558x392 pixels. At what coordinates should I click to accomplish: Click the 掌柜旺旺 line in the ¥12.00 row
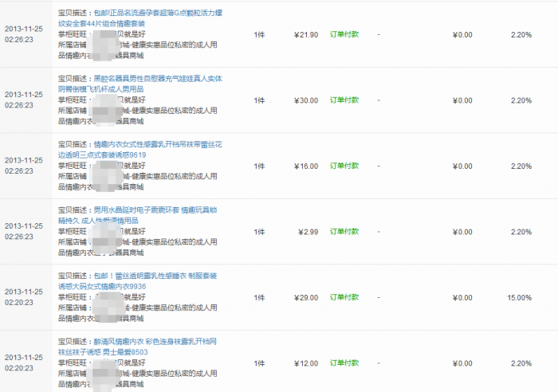pyautogui.click(x=102, y=363)
